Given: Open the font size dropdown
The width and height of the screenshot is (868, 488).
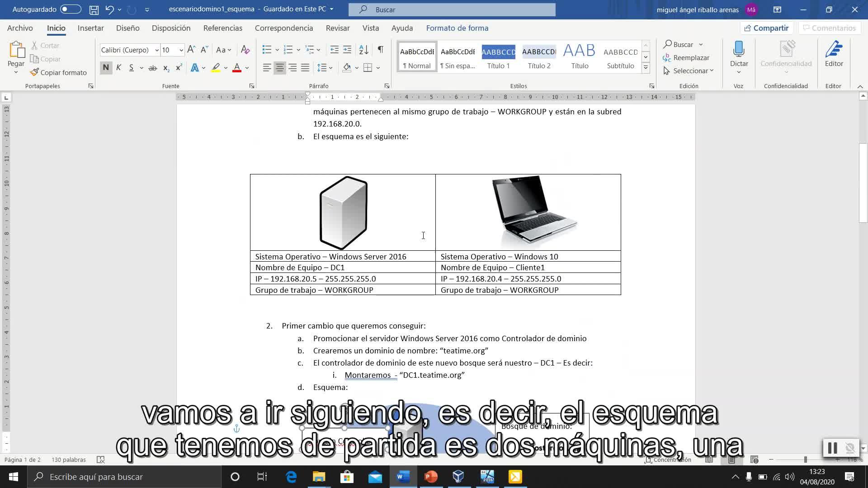Looking at the screenshot, I should click(181, 50).
